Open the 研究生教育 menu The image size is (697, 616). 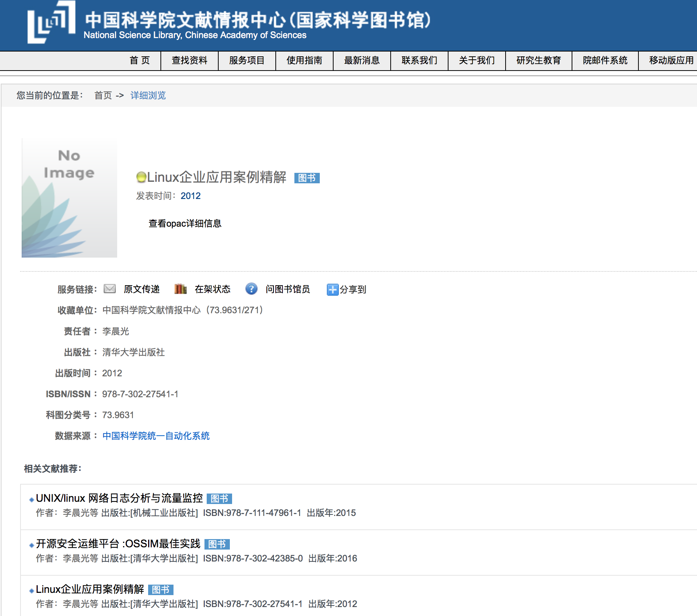coord(539,60)
